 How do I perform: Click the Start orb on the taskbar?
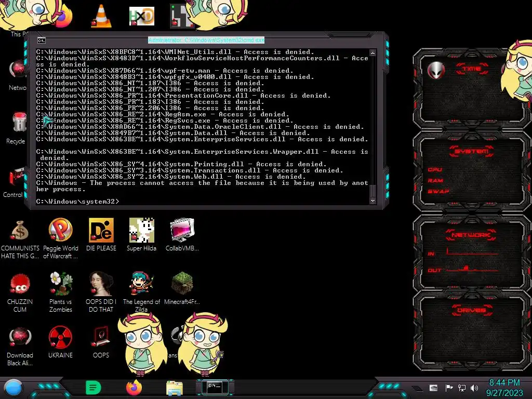tap(14, 388)
